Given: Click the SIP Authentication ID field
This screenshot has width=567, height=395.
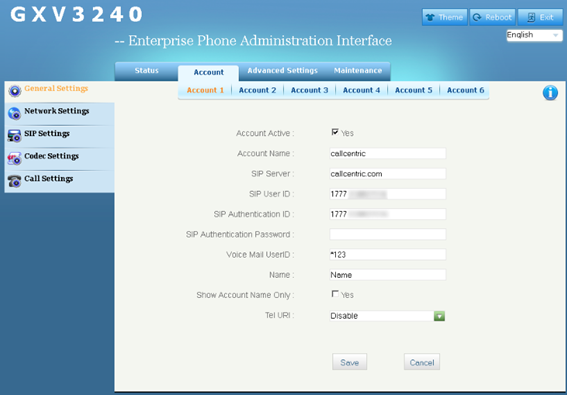Looking at the screenshot, I should [x=388, y=214].
